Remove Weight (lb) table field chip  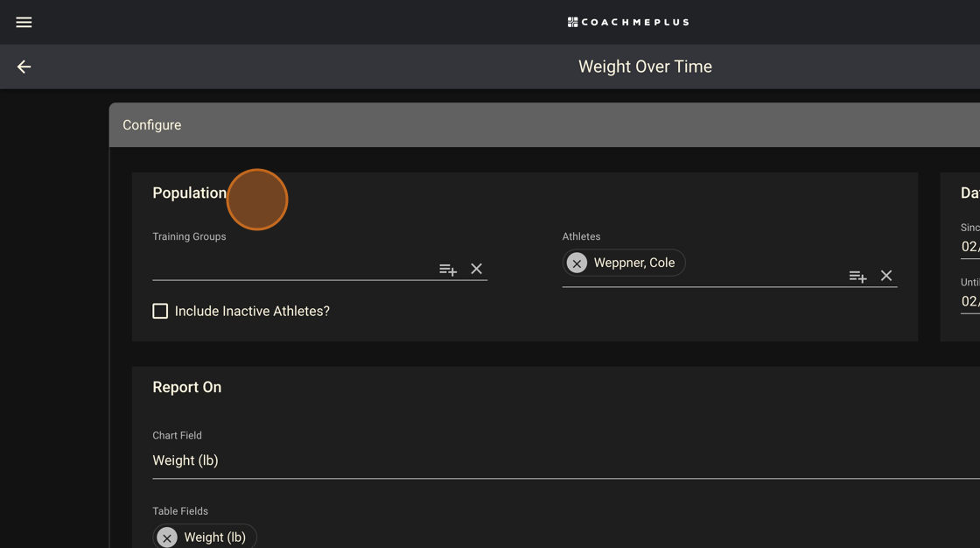coord(167,537)
